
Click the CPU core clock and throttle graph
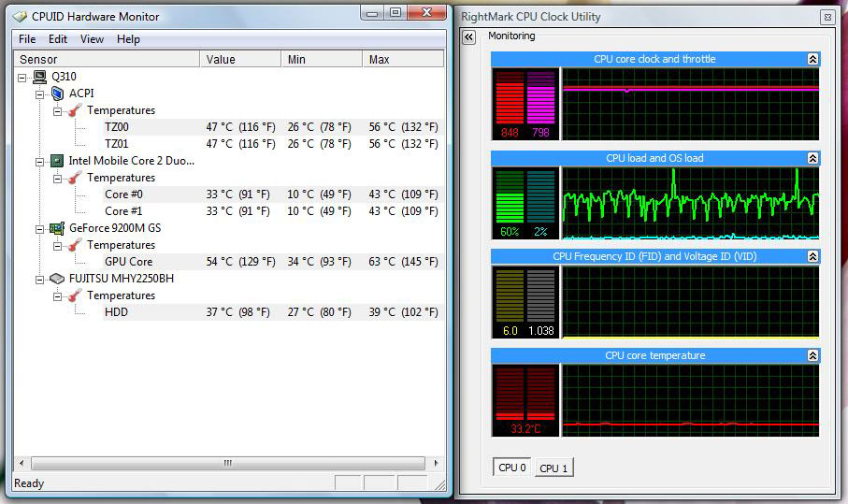[x=691, y=104]
